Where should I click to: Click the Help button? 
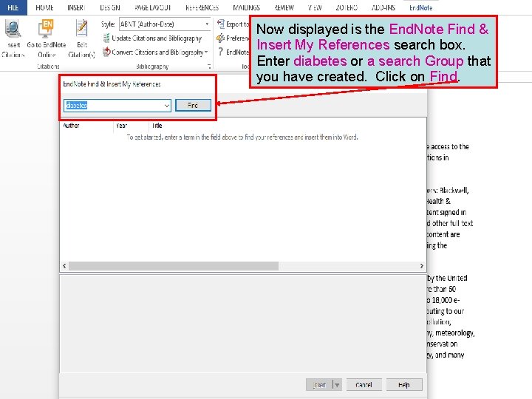[x=404, y=385]
